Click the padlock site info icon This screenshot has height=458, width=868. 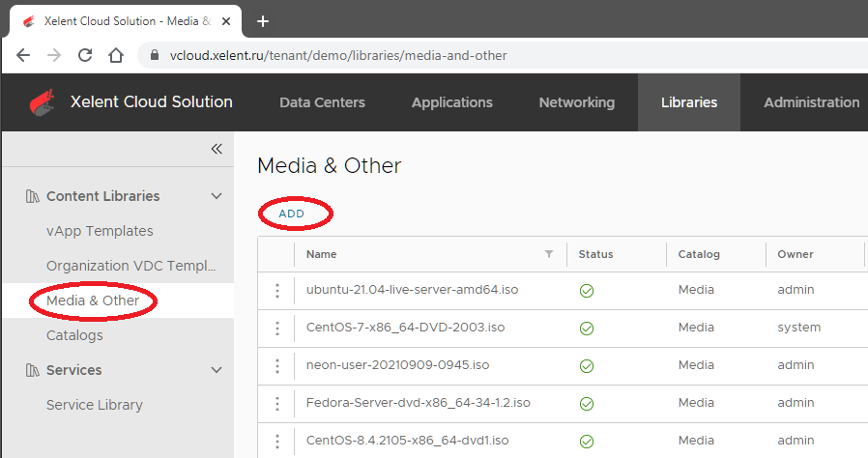coord(155,55)
